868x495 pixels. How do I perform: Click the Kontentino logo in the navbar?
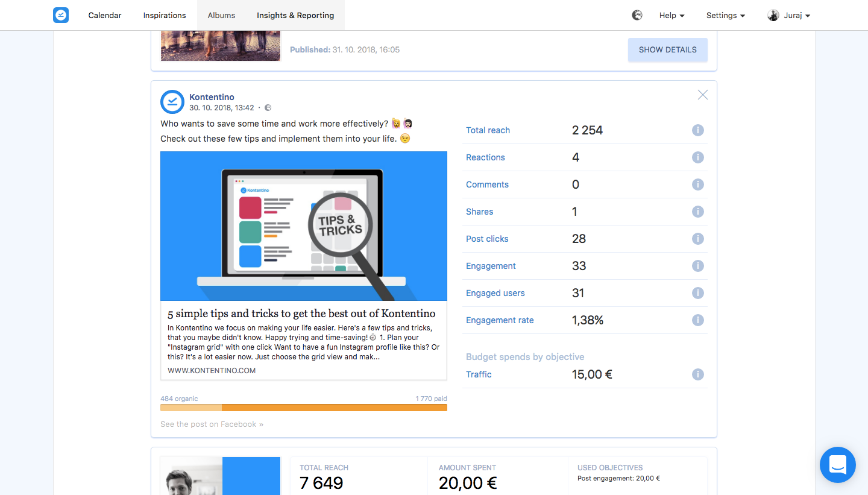tap(61, 15)
